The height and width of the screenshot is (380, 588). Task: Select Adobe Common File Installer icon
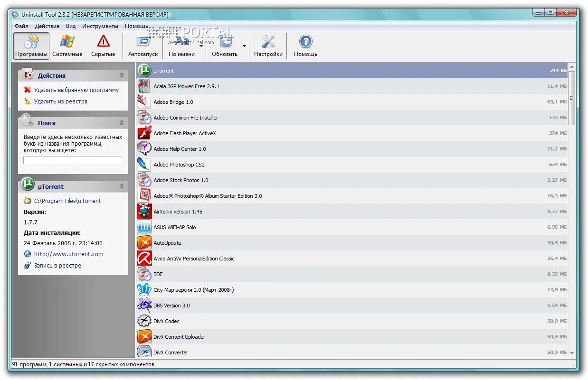(144, 117)
